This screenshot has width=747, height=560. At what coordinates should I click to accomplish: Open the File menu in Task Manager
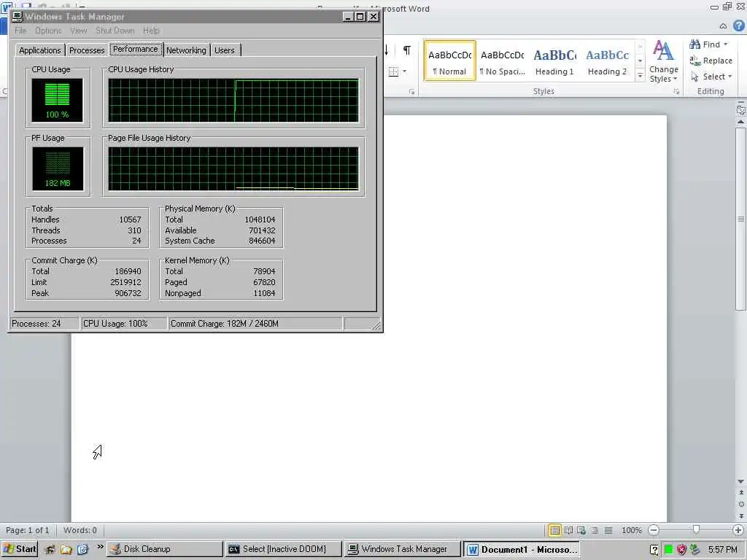pyautogui.click(x=20, y=31)
